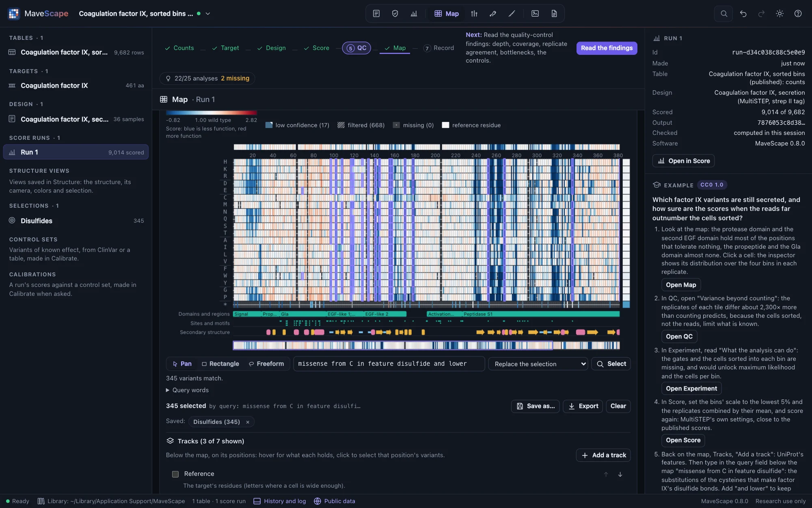Open the ruler icon in the top toolbar

click(512, 13)
